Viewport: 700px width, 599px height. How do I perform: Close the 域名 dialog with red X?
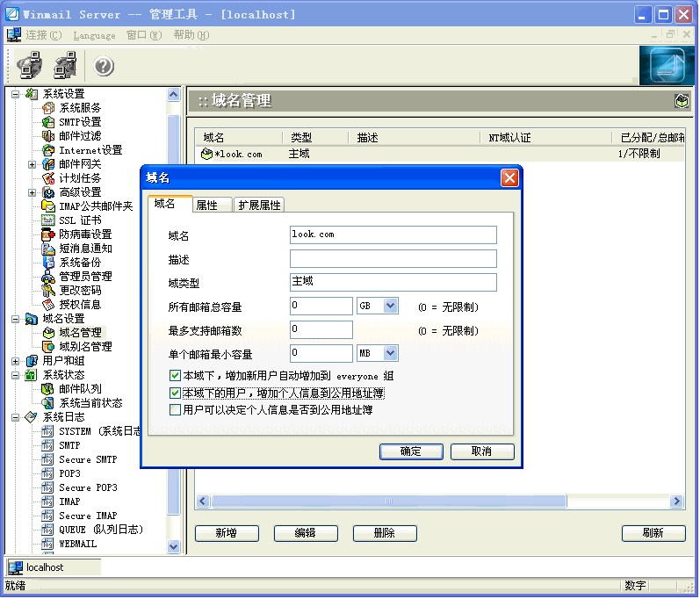click(x=509, y=178)
